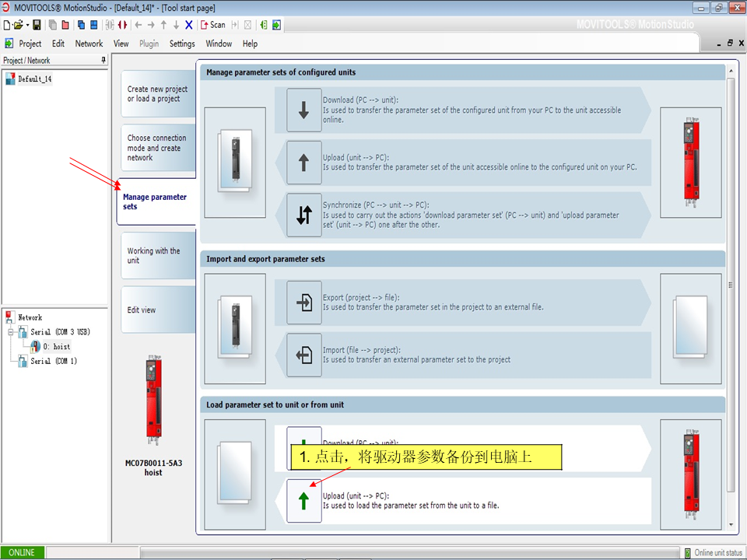
Task: Click the New project toolbar icon
Action: (x=7, y=25)
